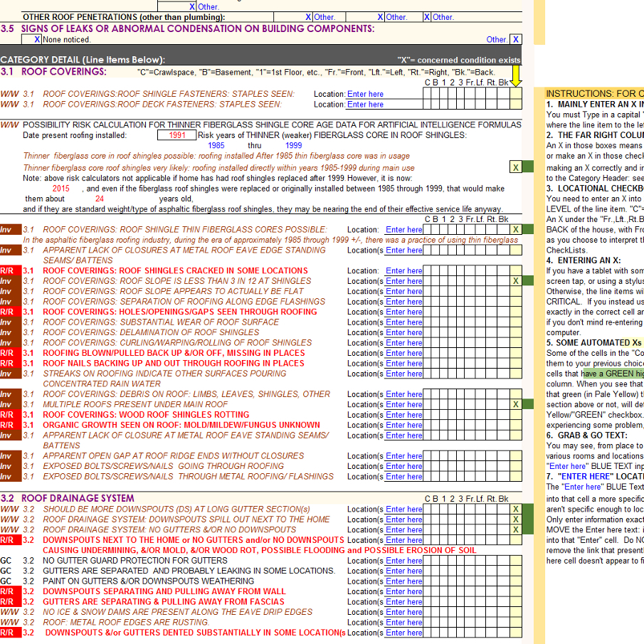Click 'Enter here' for Roof Slope Appears Flat
This screenshot has width=644, height=644.
click(403, 291)
